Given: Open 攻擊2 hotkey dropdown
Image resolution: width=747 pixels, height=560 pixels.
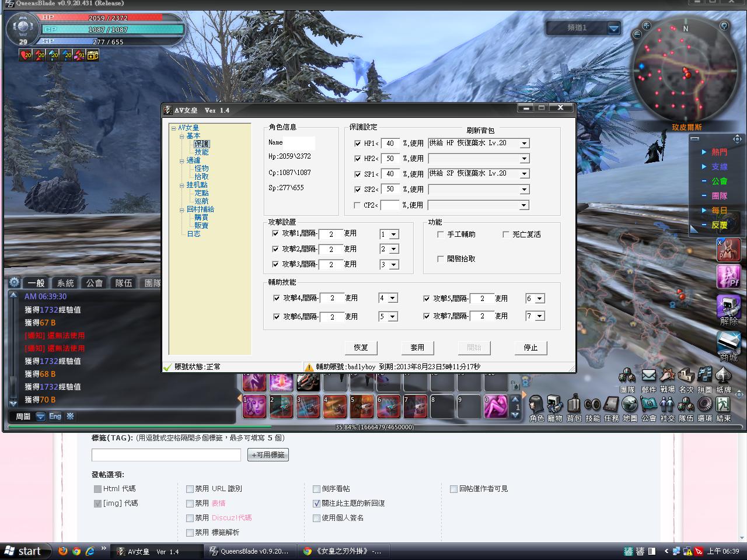Looking at the screenshot, I should (394, 249).
